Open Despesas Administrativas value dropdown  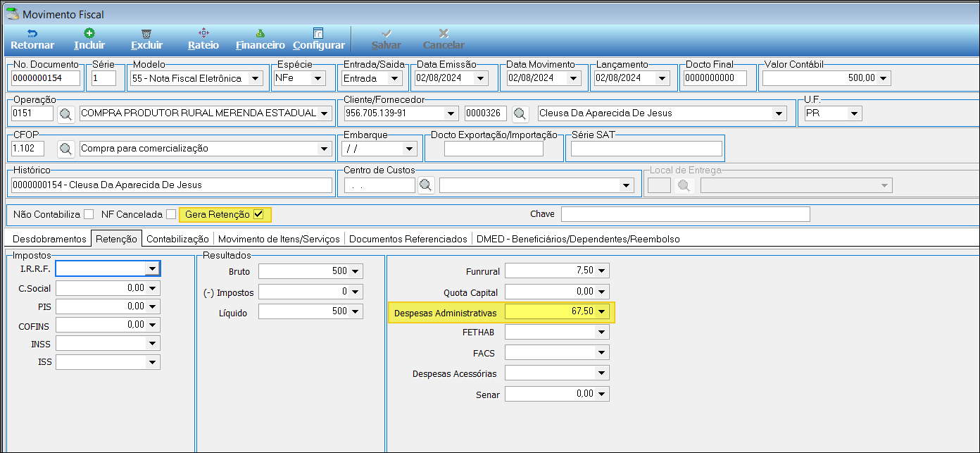point(602,312)
